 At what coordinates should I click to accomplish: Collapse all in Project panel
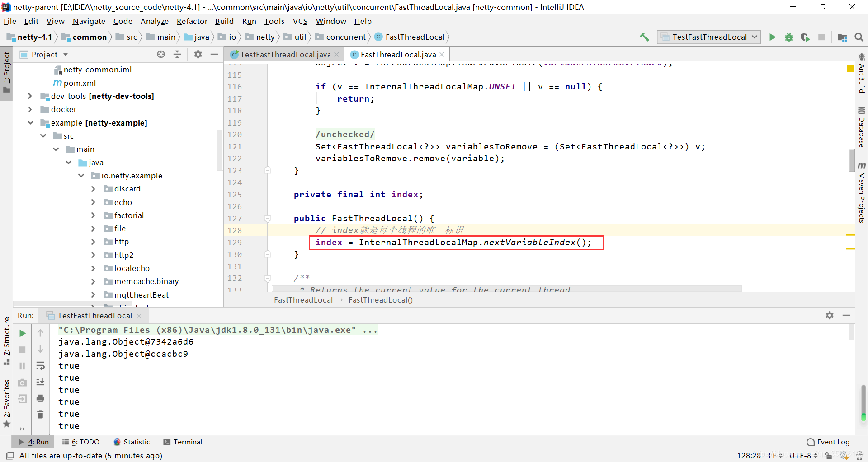(177, 54)
